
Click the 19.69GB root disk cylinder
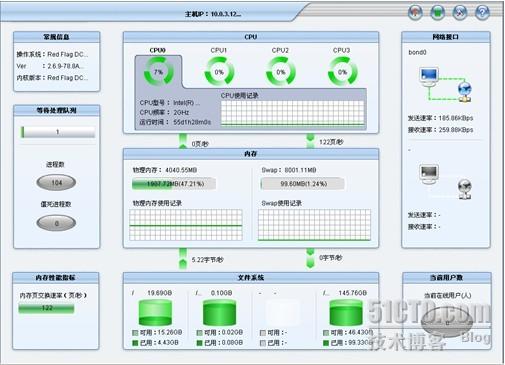[x=155, y=312]
